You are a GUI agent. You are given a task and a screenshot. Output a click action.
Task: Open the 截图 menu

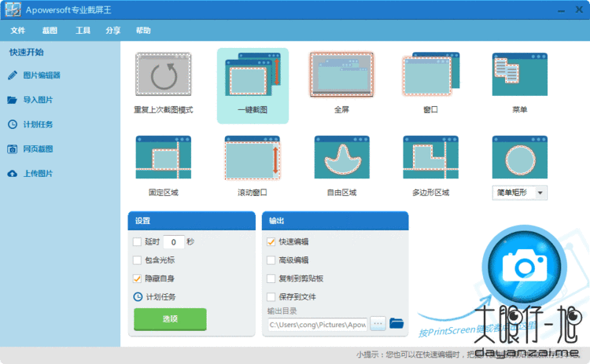point(50,31)
